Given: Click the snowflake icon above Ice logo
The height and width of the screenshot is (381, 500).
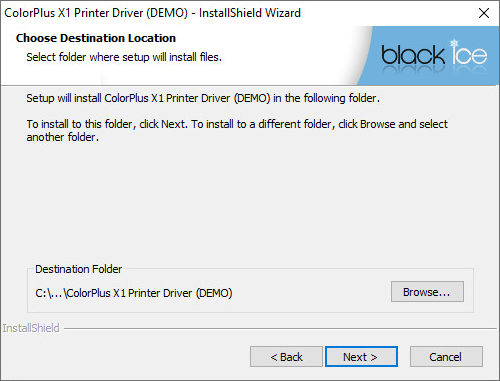Looking at the screenshot, I should pos(454,43).
